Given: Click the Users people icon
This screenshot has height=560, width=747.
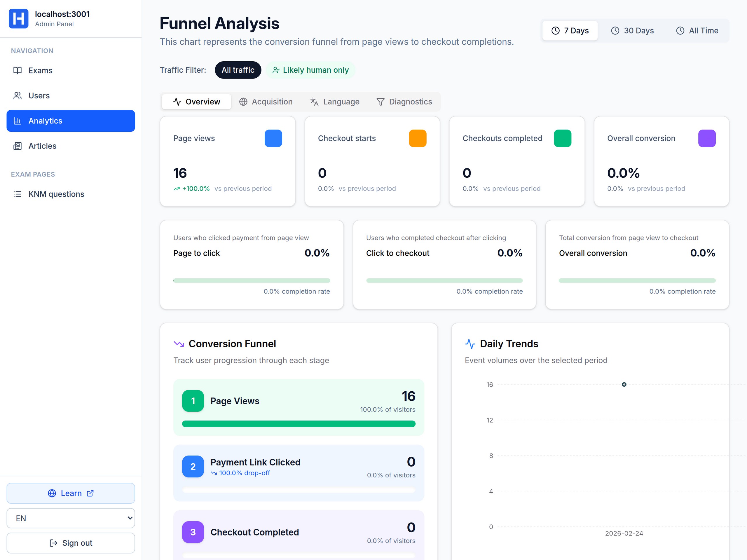Looking at the screenshot, I should (x=17, y=96).
